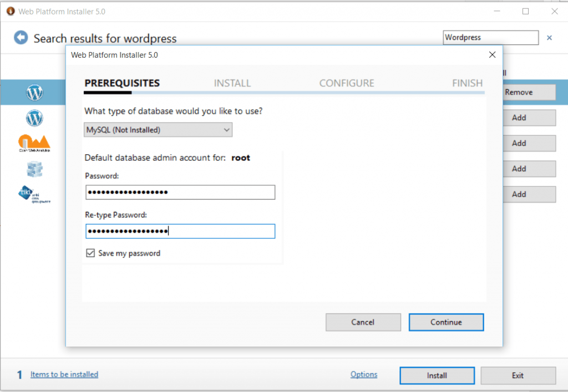This screenshot has width=568, height=392.
Task: Open the database type dropdown
Action: [x=158, y=130]
